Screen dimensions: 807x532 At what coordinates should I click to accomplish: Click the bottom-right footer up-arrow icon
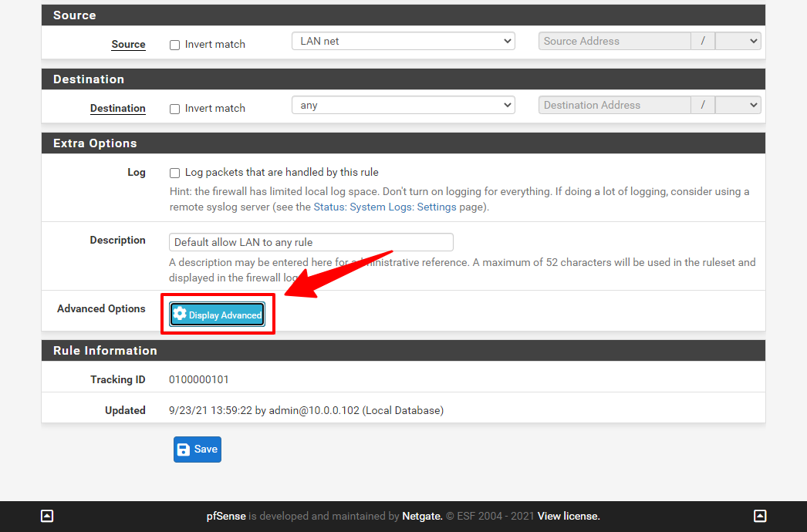pyautogui.click(x=760, y=516)
